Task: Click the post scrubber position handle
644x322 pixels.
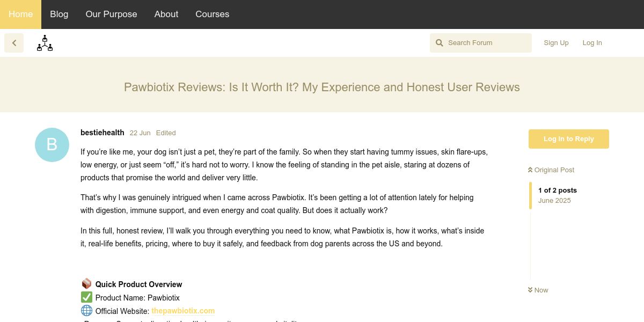Action: pos(531,195)
